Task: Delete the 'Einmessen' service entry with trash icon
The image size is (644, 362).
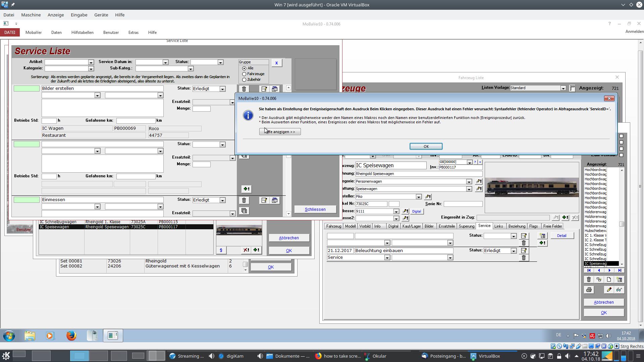Action: click(x=244, y=200)
